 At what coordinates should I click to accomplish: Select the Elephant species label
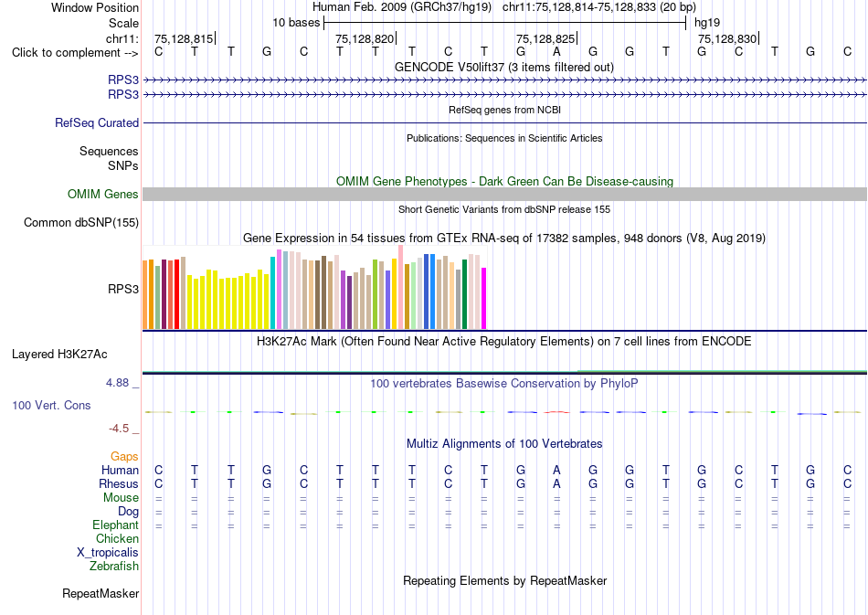point(115,525)
